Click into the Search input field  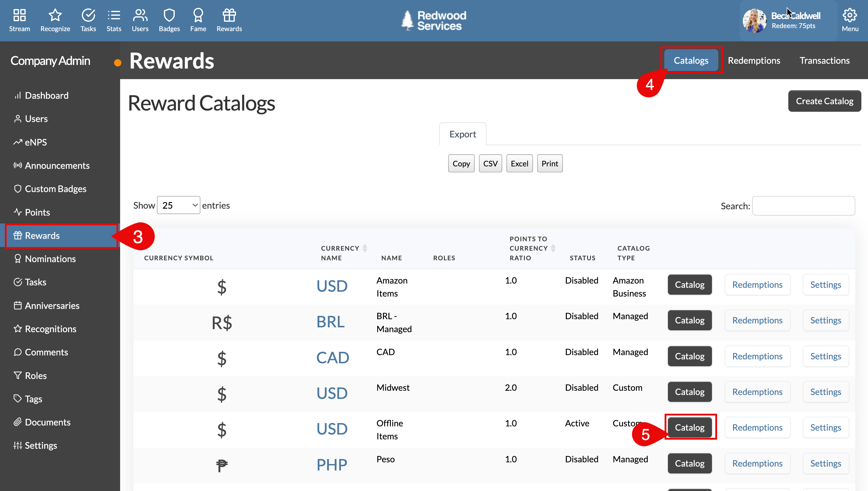[x=803, y=206]
